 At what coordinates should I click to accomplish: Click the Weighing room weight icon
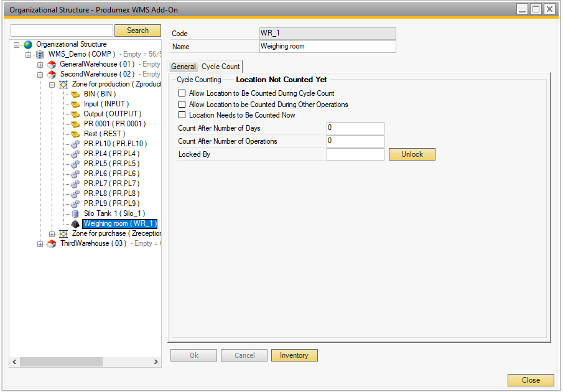75,224
